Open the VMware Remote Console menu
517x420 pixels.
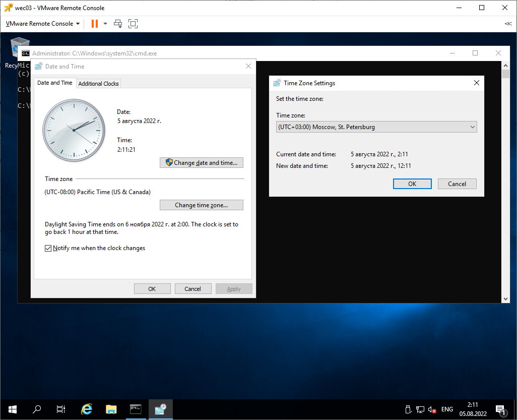(43, 24)
